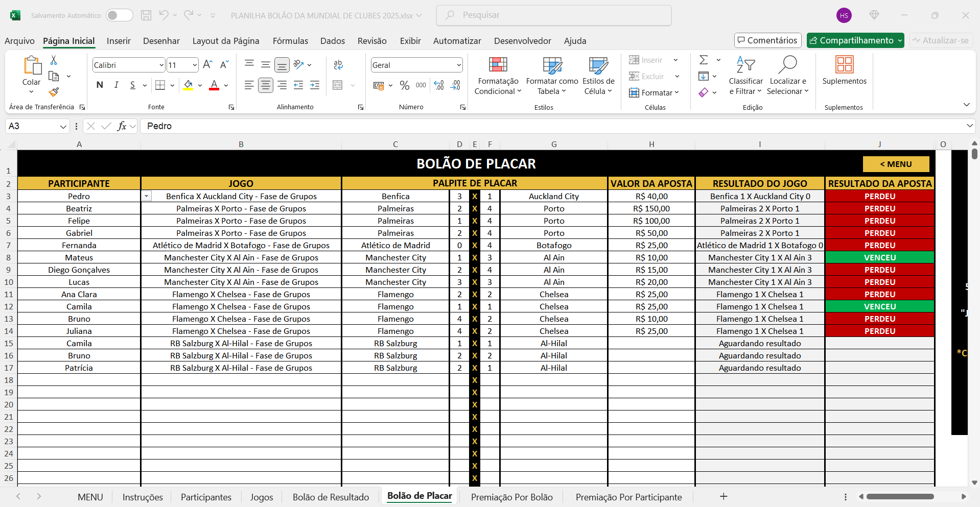This screenshot has height=507, width=980.
Task: Open the Geral number format dropdown
Action: [459, 65]
